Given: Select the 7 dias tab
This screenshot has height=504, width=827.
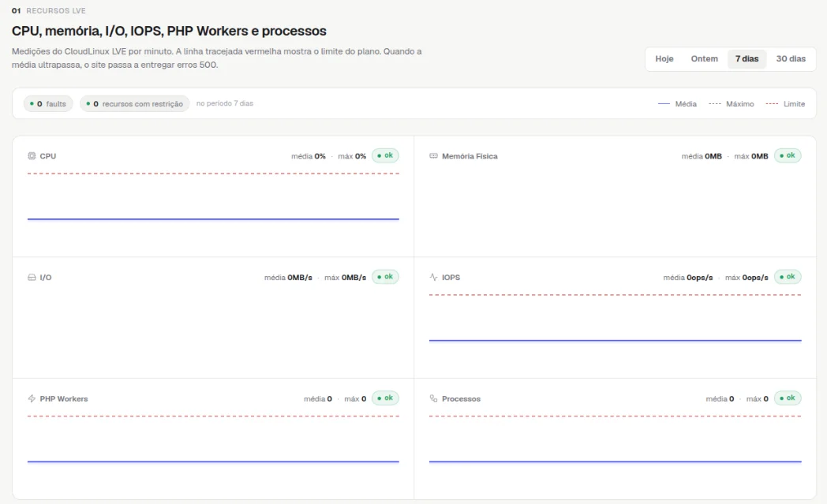Looking at the screenshot, I should coord(747,58).
